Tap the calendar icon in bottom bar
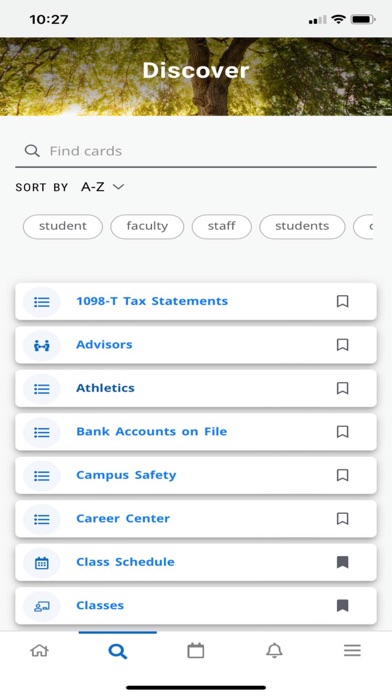Image resolution: width=392 pixels, height=696 pixels. pos(195,651)
